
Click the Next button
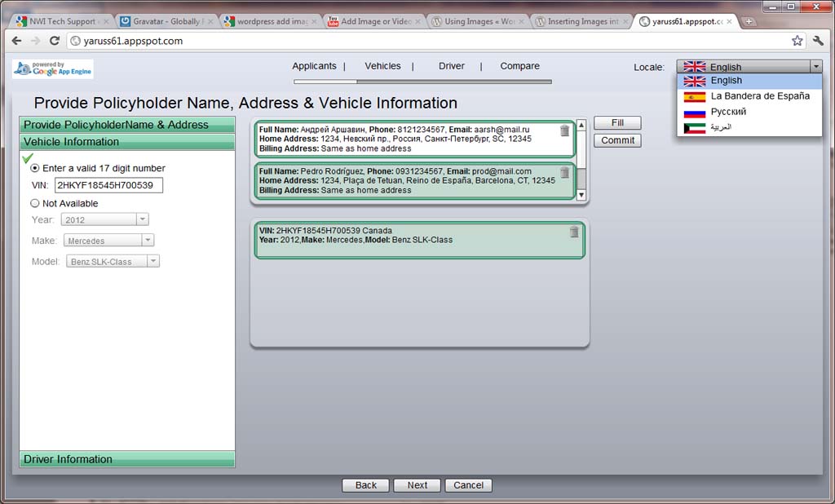pos(417,485)
